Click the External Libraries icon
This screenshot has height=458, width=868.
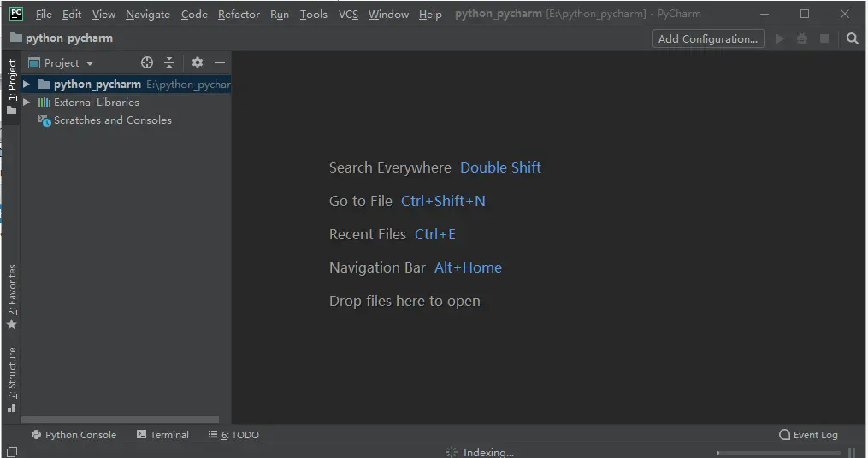pyautogui.click(x=44, y=103)
